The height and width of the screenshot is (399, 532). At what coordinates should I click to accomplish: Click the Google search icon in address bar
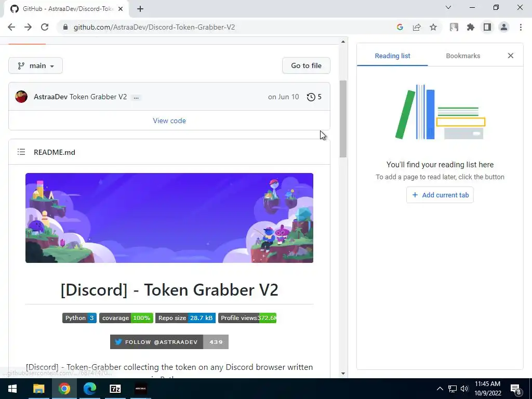point(400,27)
